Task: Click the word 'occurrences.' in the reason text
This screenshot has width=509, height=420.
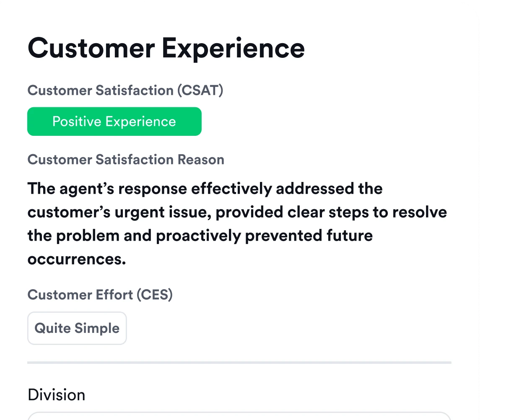Action: [77, 259]
